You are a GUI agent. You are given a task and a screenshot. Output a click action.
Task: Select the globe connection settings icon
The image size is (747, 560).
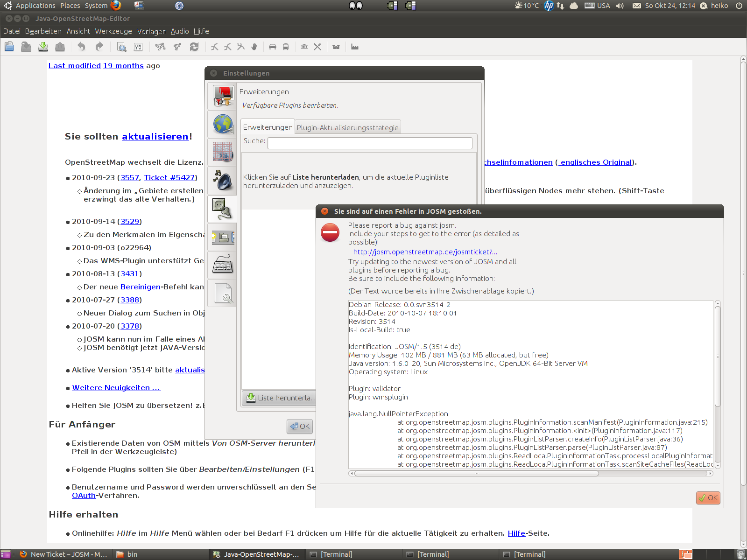click(x=223, y=124)
